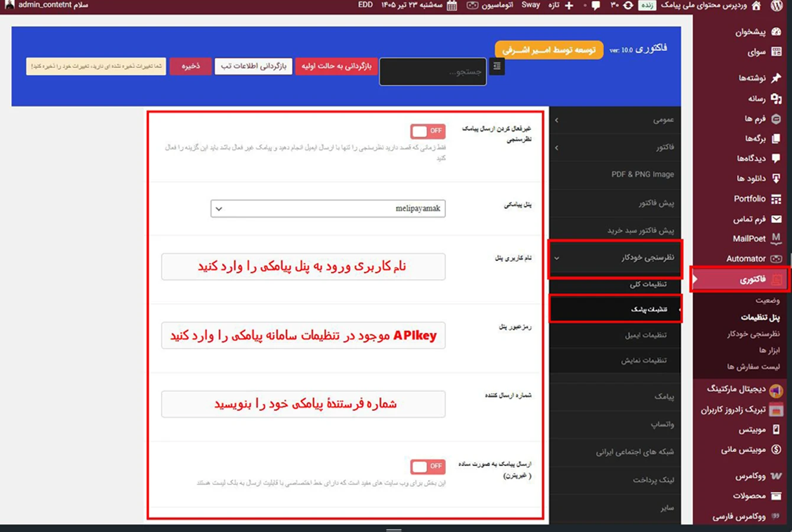Open فرم تماس envelope icon
The height and width of the screenshot is (532, 792).
(777, 219)
